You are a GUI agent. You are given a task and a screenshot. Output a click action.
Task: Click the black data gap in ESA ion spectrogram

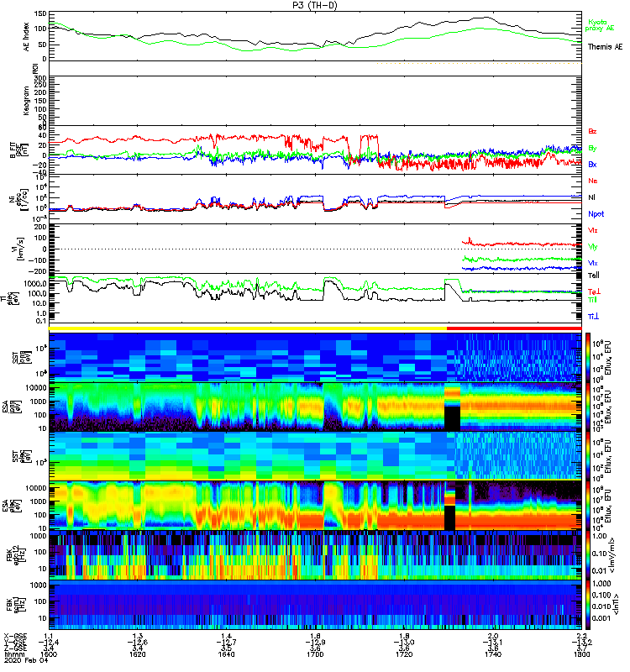tap(452, 418)
